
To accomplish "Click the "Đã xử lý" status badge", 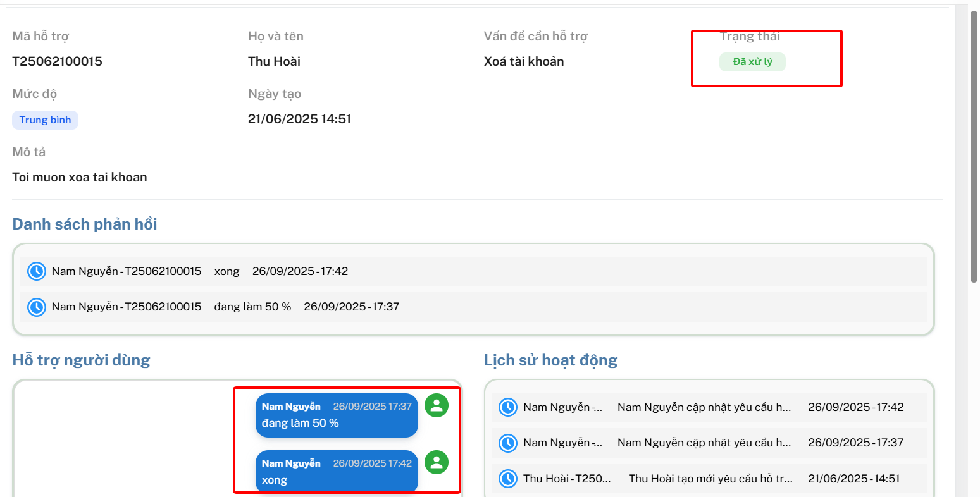I will [x=752, y=62].
